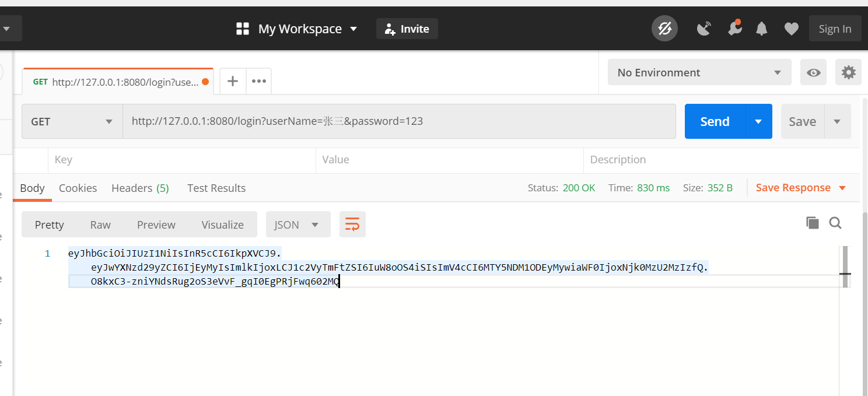Click the response body vertical scrollbar

click(x=845, y=267)
